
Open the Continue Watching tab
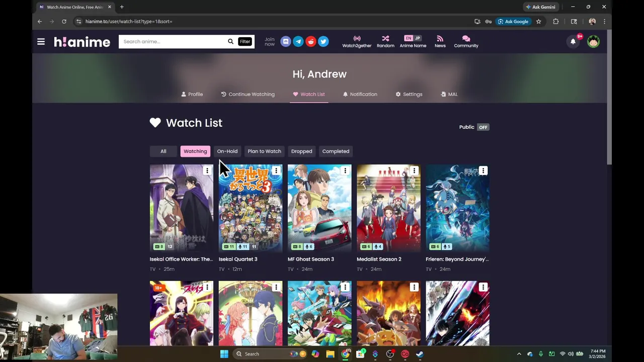point(248,94)
